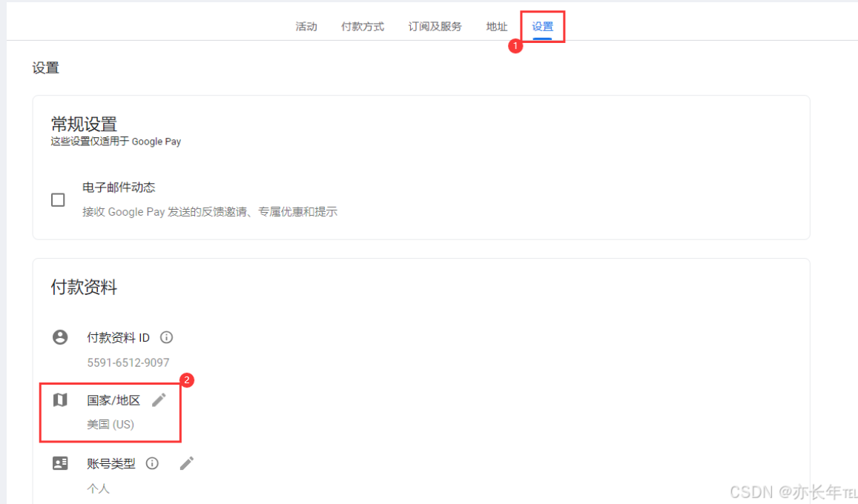This screenshot has height=504, width=858.
Task: Select the 设置 tab
Action: click(542, 26)
